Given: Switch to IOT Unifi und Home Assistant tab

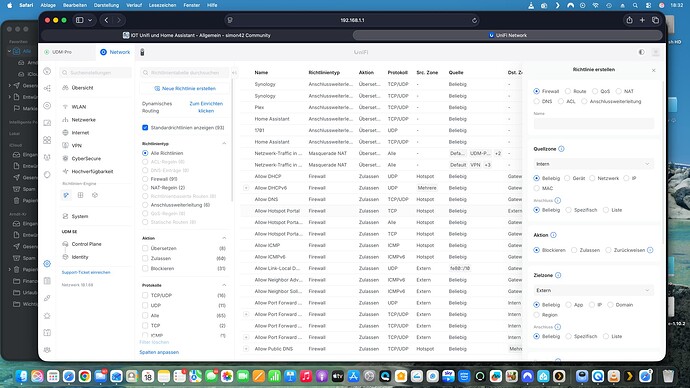Looking at the screenshot, I should tap(196, 35).
